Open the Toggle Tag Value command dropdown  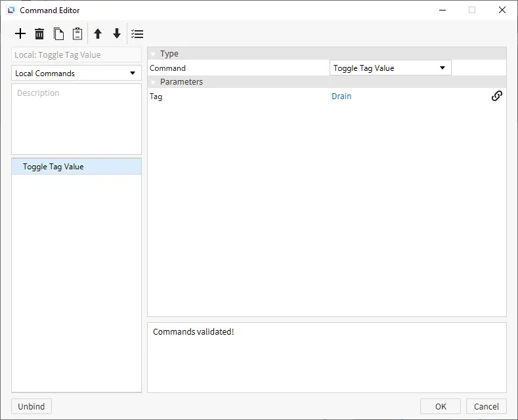click(x=390, y=68)
